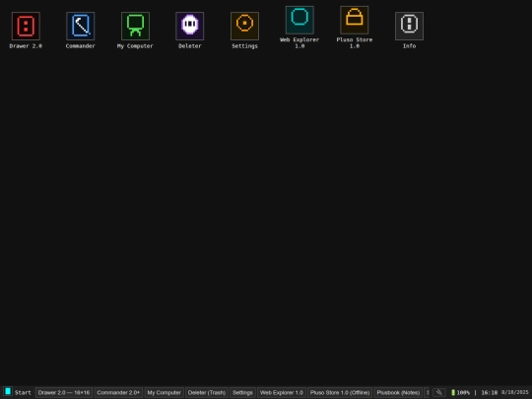Switch to Deleter (Trash) taskbar button
532x399 pixels.
(x=207, y=392)
